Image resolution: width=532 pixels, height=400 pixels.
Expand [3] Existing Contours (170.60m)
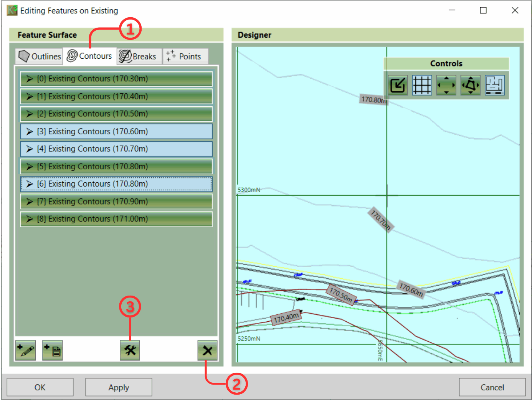point(30,132)
